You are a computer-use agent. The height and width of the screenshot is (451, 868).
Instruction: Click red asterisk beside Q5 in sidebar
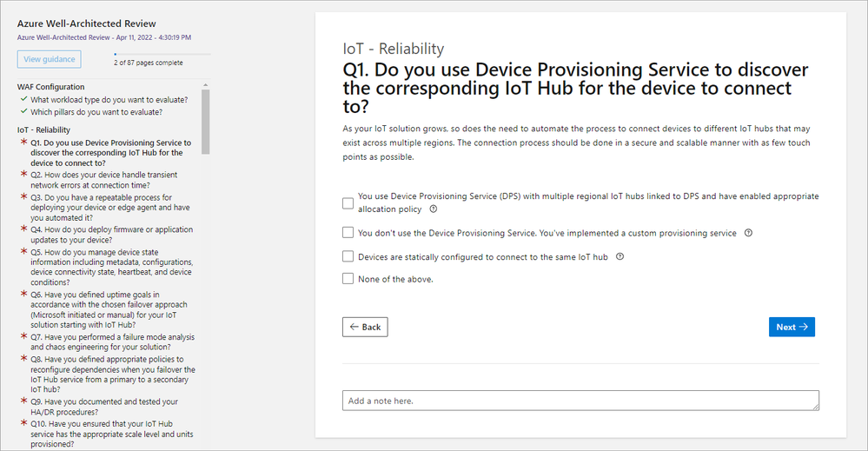23,251
